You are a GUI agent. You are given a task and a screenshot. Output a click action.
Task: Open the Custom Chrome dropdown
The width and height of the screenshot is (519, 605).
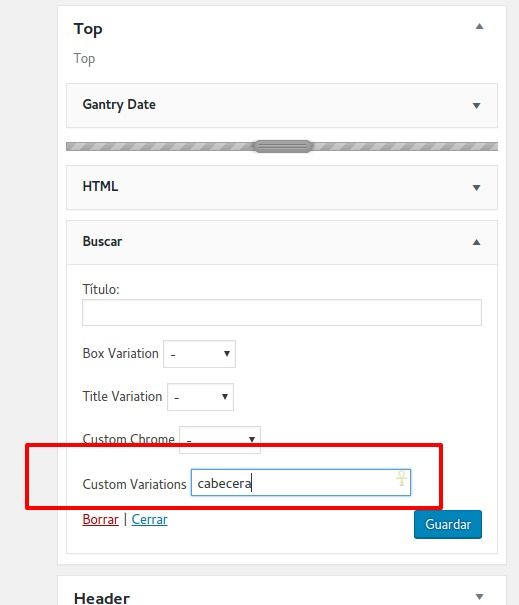(220, 439)
